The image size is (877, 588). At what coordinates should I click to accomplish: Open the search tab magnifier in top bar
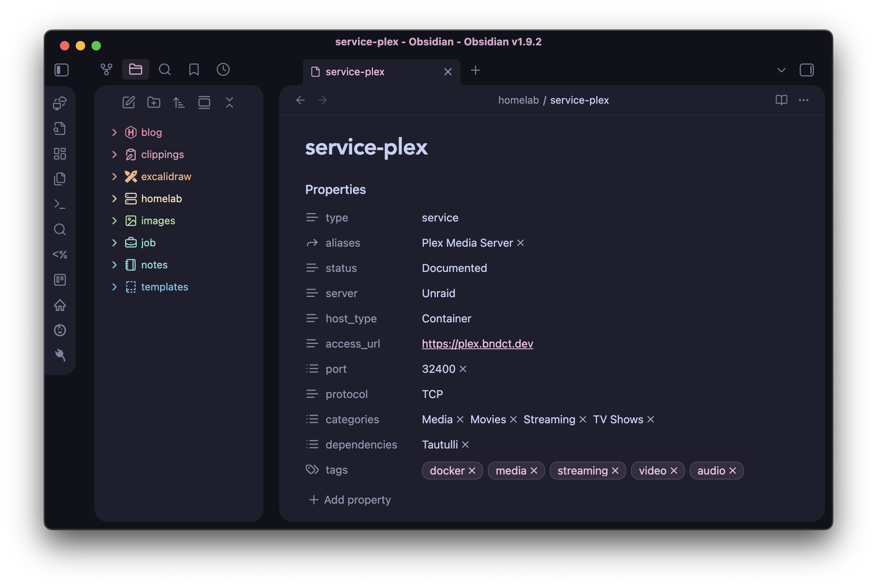pyautogui.click(x=165, y=70)
